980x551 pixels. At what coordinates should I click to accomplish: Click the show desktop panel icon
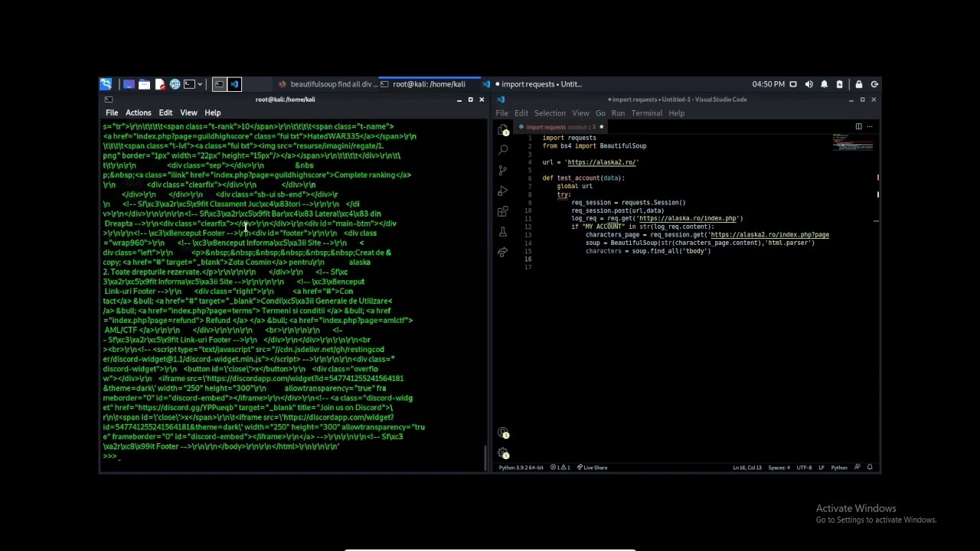129,84
